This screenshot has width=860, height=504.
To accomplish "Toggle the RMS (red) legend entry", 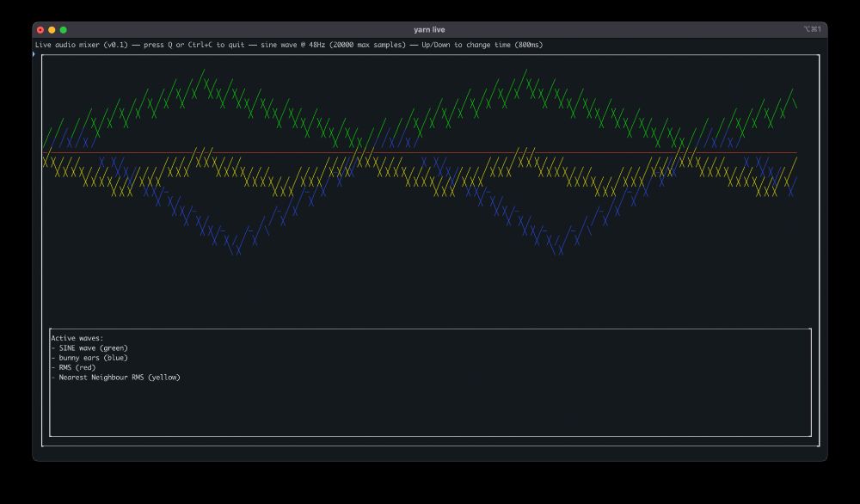I will [73, 366].
